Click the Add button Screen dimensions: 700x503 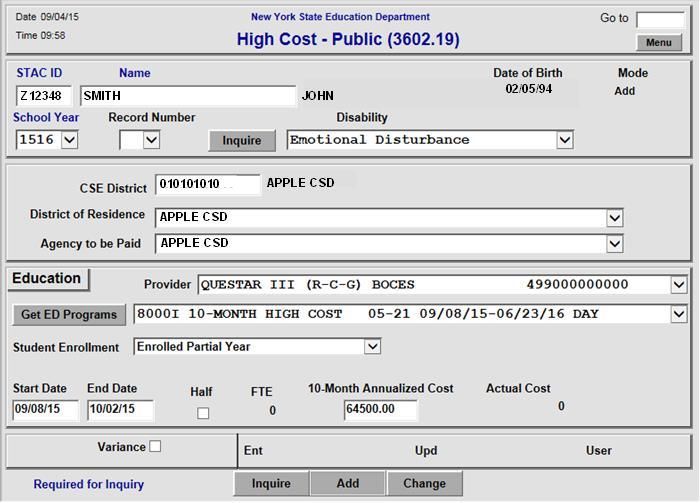tap(348, 483)
